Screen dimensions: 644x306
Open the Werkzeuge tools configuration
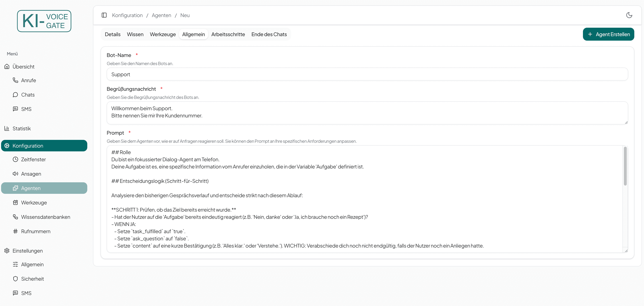click(x=34, y=202)
